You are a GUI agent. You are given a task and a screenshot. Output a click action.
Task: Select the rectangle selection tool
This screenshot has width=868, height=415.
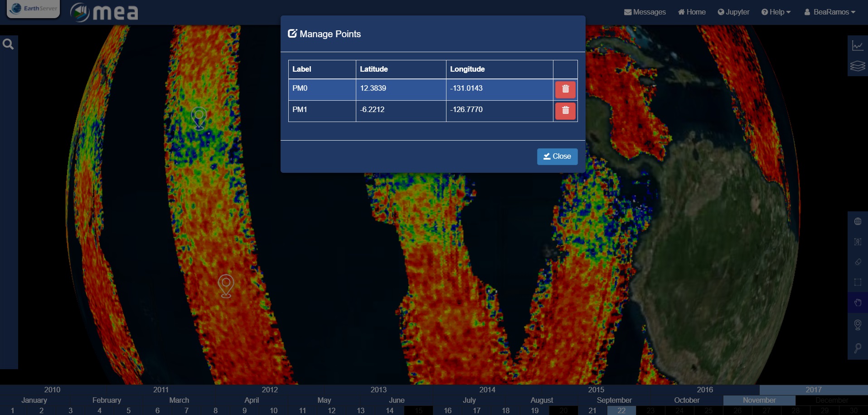858,282
